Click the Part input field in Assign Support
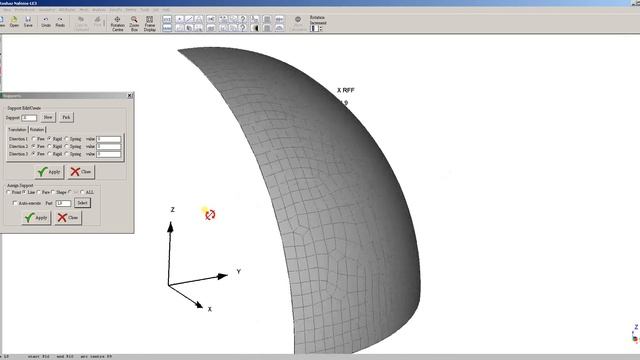 click(63, 203)
